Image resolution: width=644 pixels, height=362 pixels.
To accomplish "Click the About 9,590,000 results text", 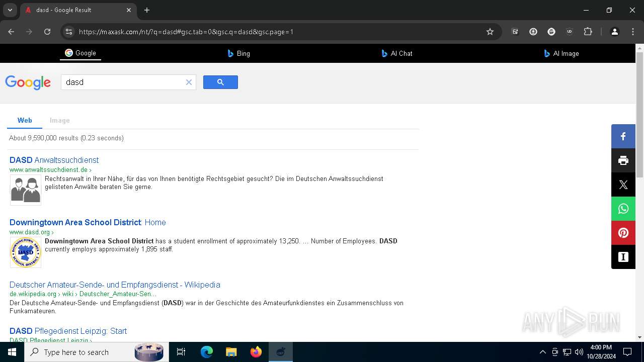I will click(x=66, y=138).
